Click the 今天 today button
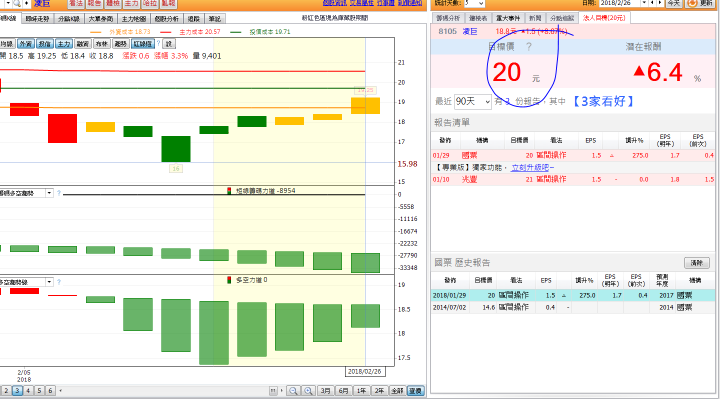This screenshot has height=399, width=720. point(674,3)
